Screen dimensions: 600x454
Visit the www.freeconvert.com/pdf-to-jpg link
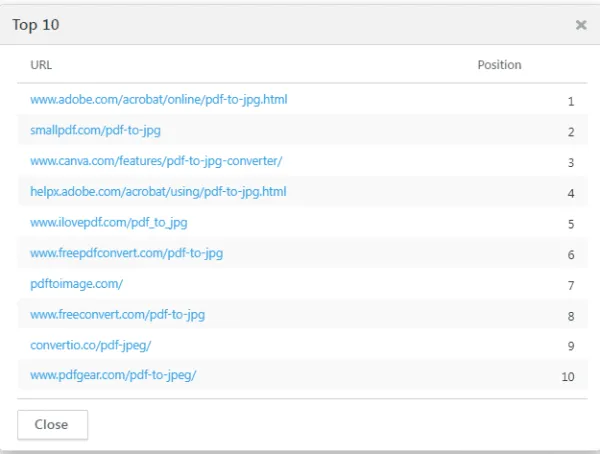coord(117,315)
